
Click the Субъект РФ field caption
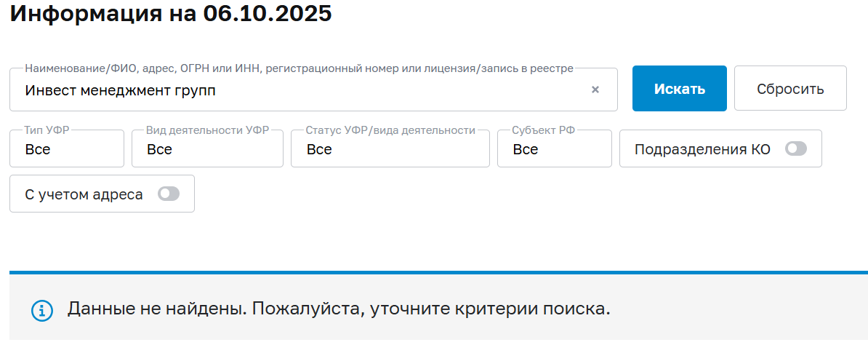(x=544, y=130)
